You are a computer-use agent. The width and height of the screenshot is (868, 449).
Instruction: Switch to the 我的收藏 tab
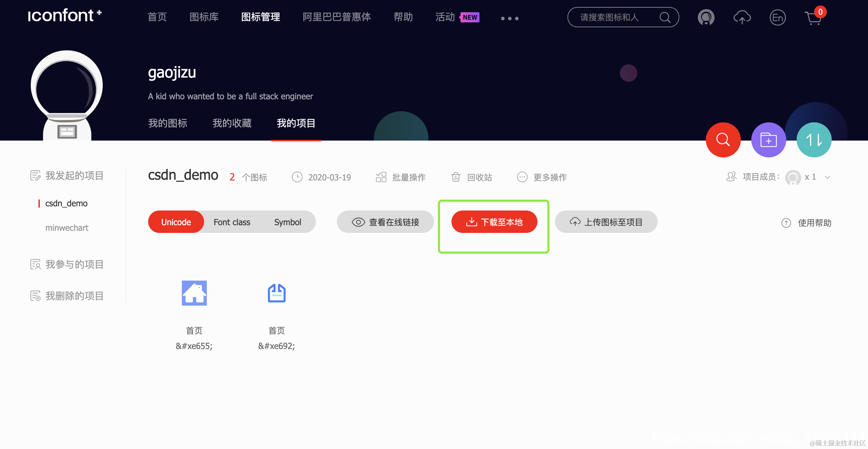tap(232, 123)
